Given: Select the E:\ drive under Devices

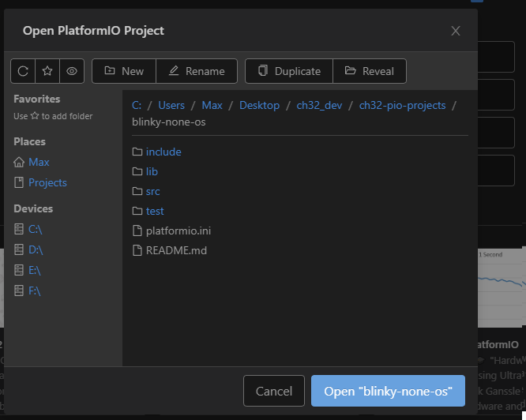Looking at the screenshot, I should (35, 270).
